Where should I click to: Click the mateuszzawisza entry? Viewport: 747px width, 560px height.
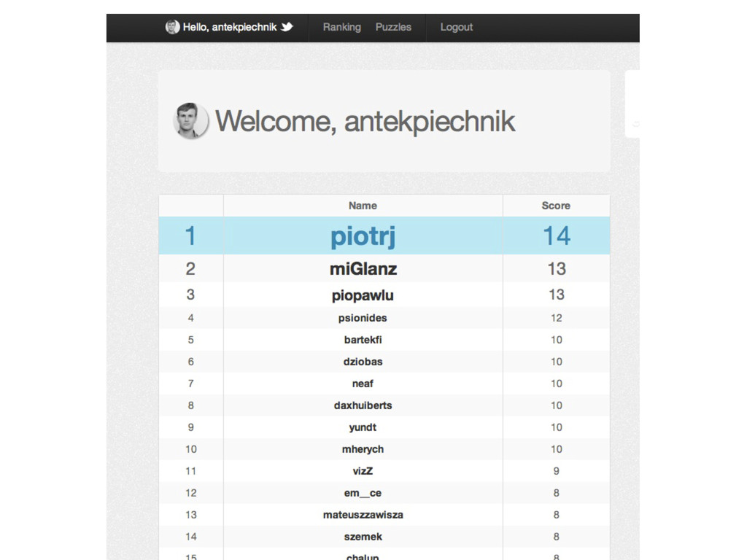363,516
